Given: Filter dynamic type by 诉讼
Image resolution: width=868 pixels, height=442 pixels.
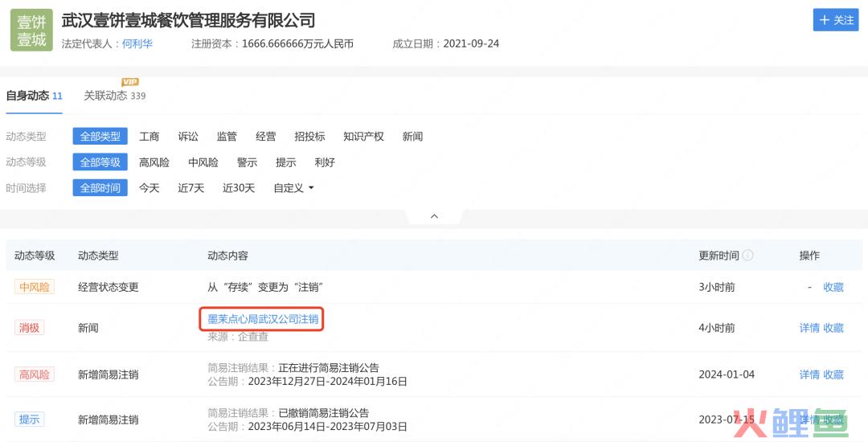Looking at the screenshot, I should point(187,137).
